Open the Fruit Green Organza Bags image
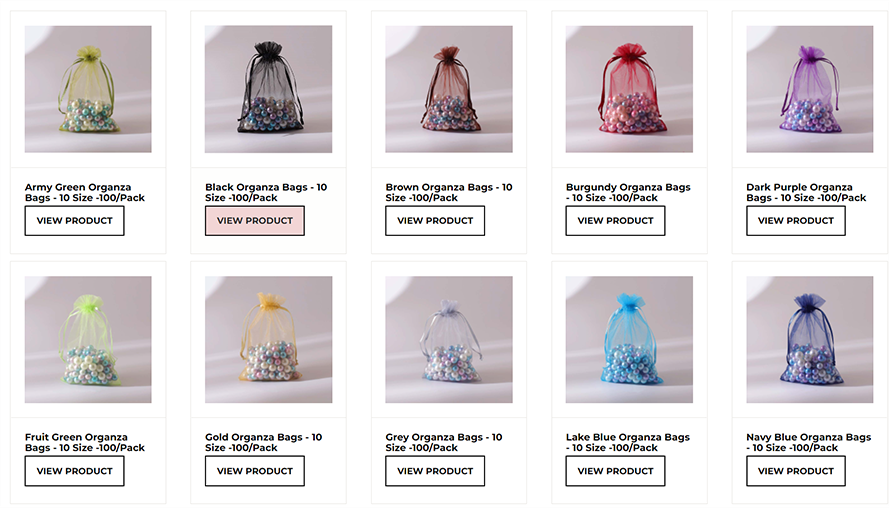The width and height of the screenshot is (889, 508). click(88, 340)
